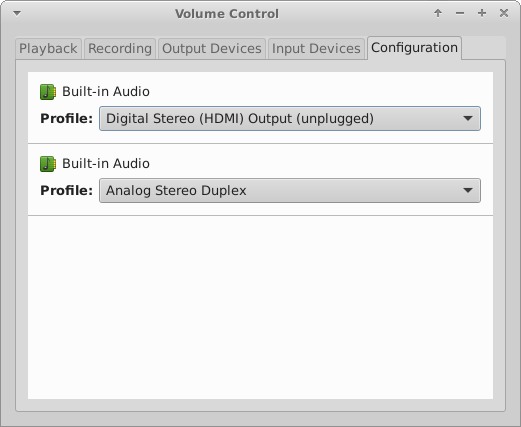Click the second Built-in Audio sound card icon
The width and height of the screenshot is (521, 427).
48,164
